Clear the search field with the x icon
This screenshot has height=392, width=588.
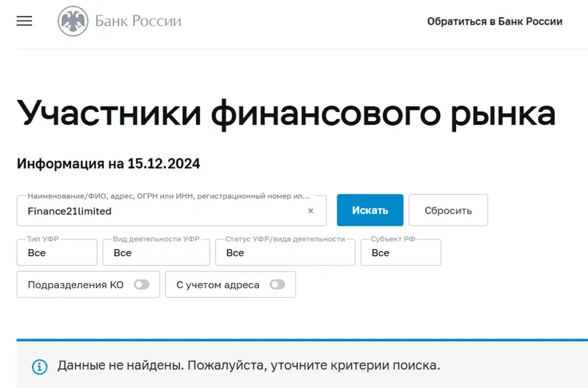[310, 210]
